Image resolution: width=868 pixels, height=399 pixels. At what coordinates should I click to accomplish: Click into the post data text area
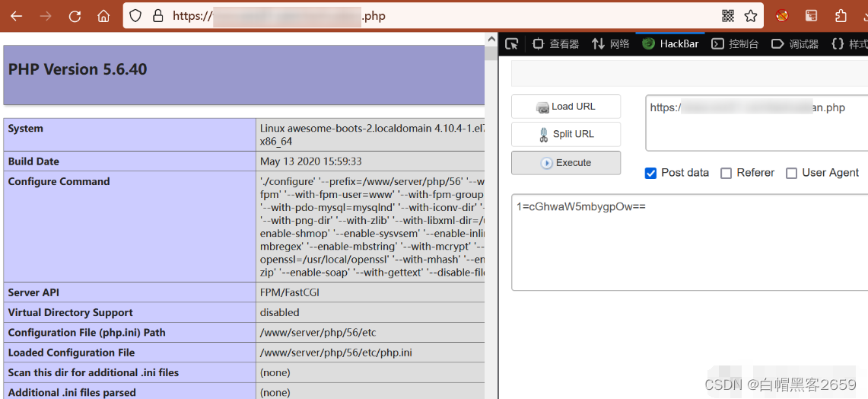coord(690,242)
